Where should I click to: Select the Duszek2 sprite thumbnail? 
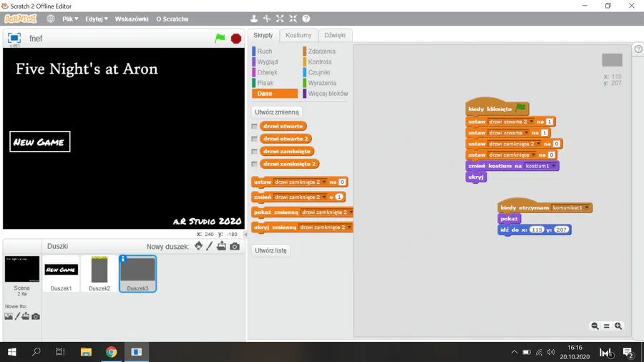click(99, 273)
